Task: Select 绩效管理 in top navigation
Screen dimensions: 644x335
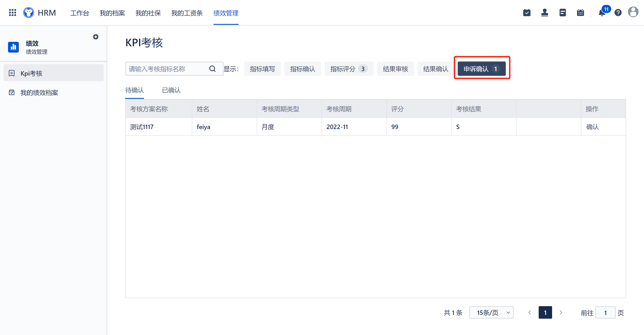Action: coord(226,13)
